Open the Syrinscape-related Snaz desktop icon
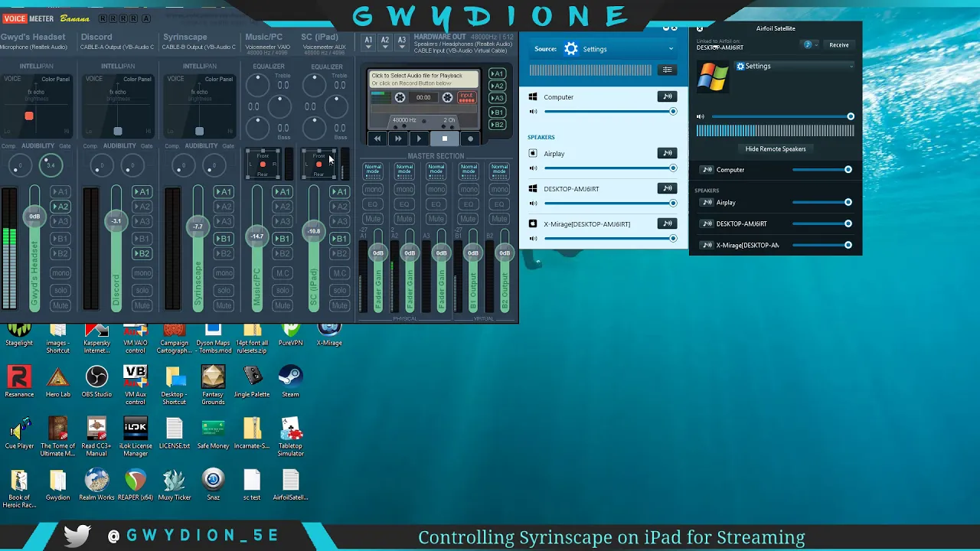The height and width of the screenshot is (551, 980). click(x=213, y=484)
